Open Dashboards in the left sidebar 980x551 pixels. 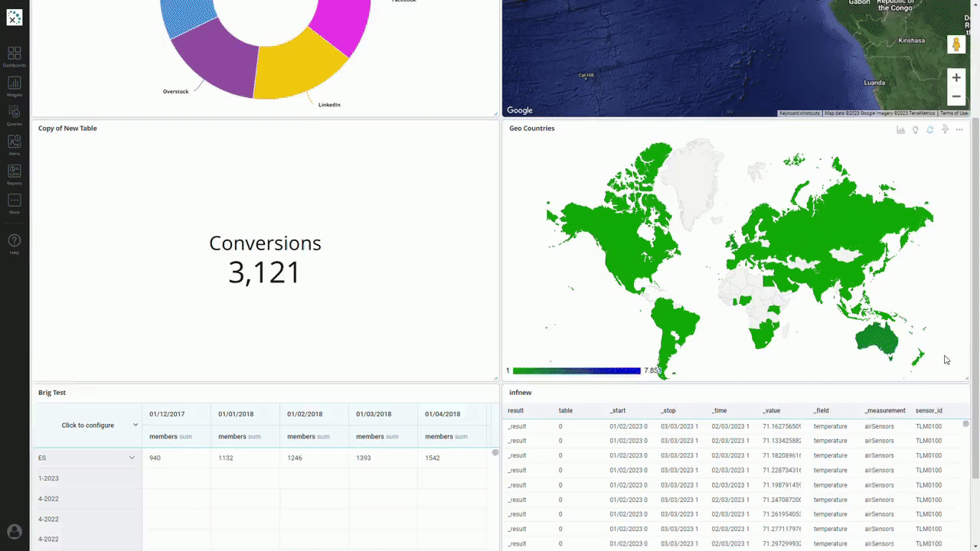click(x=14, y=55)
